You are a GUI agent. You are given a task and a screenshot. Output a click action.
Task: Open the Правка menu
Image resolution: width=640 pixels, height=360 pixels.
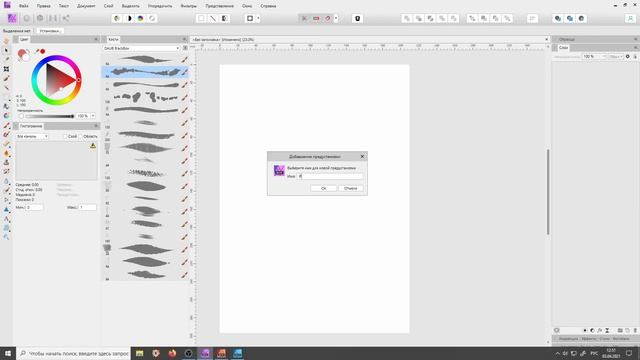[x=44, y=6]
